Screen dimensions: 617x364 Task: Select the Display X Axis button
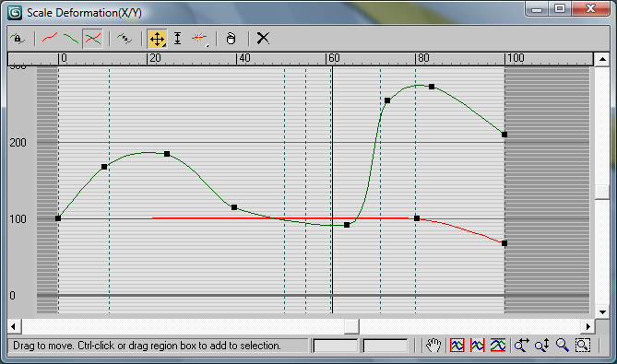tap(50, 39)
